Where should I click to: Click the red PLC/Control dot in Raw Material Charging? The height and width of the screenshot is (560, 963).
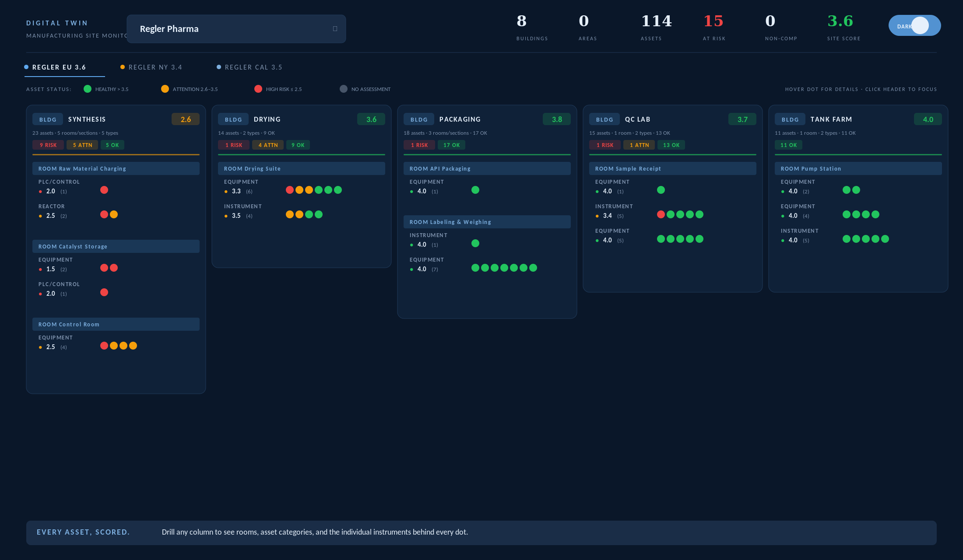104,190
